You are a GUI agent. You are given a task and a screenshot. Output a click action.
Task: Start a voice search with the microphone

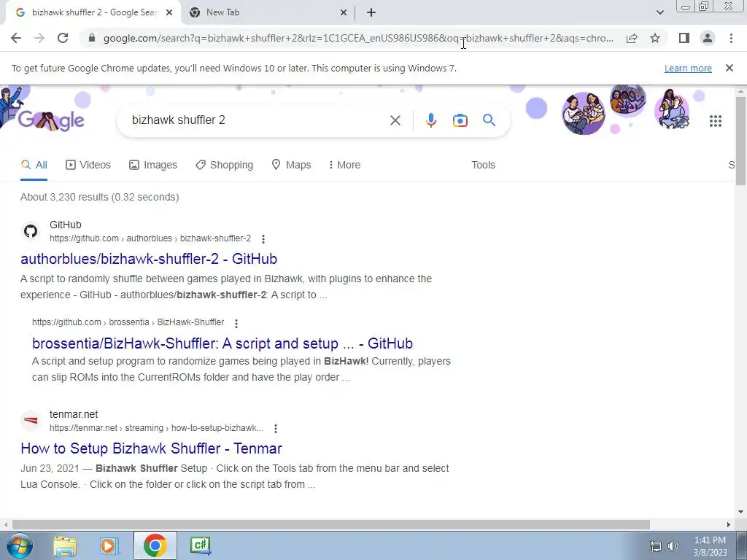(x=431, y=120)
